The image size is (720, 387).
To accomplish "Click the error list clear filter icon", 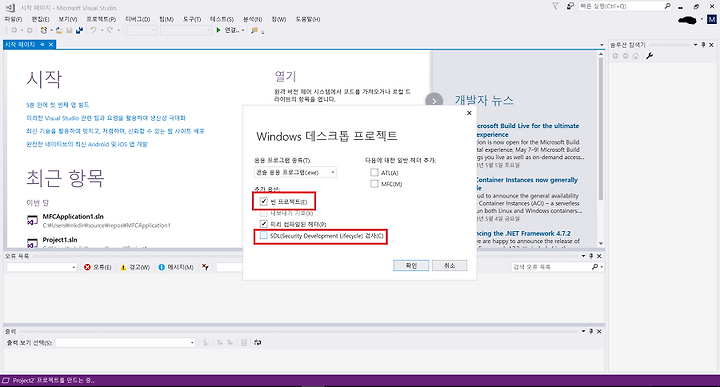I will [205, 267].
